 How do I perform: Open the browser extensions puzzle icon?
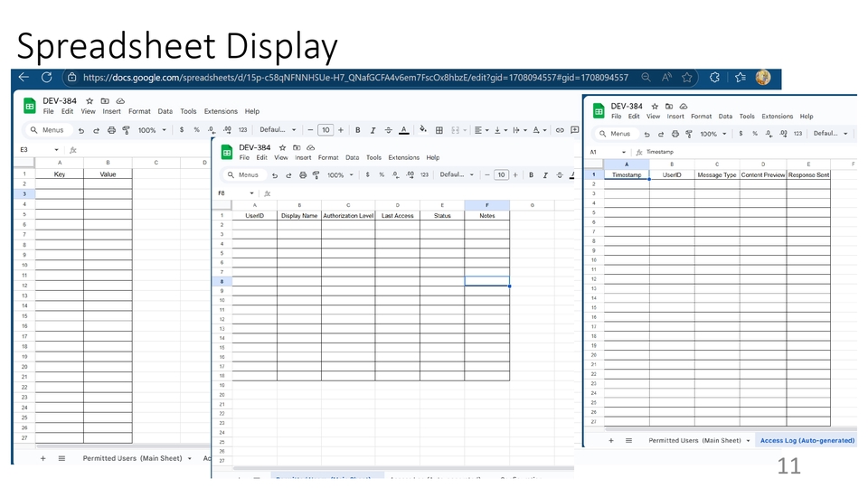(x=714, y=78)
